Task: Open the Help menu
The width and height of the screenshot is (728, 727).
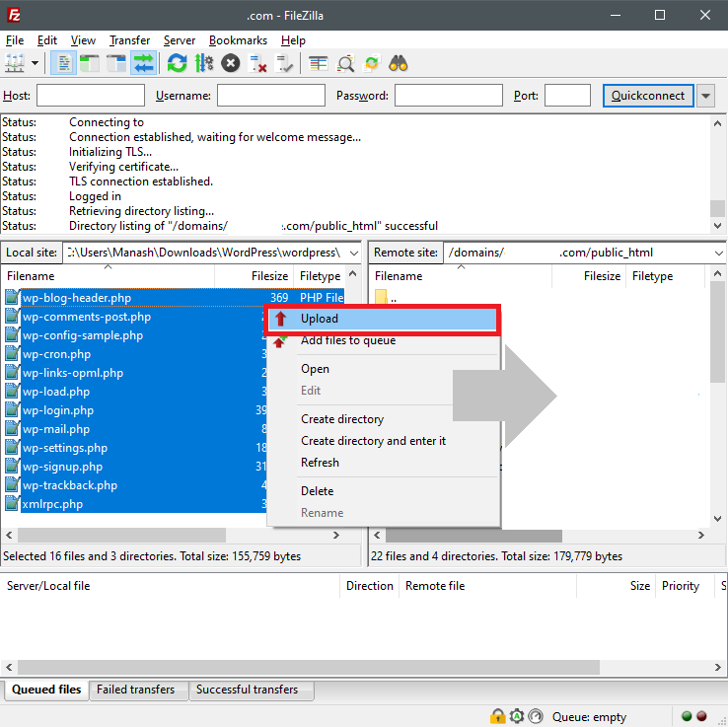Action: click(293, 40)
